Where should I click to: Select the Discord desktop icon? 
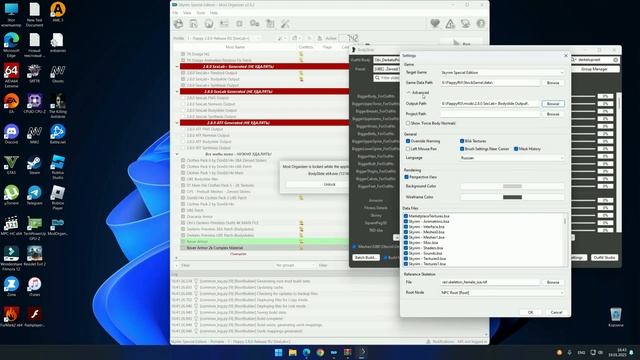(11, 135)
